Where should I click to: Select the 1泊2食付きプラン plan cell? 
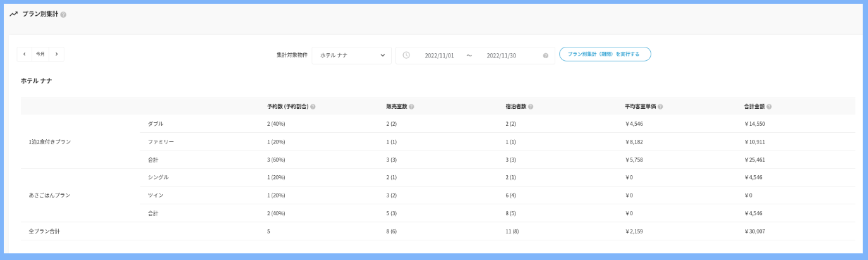50,142
